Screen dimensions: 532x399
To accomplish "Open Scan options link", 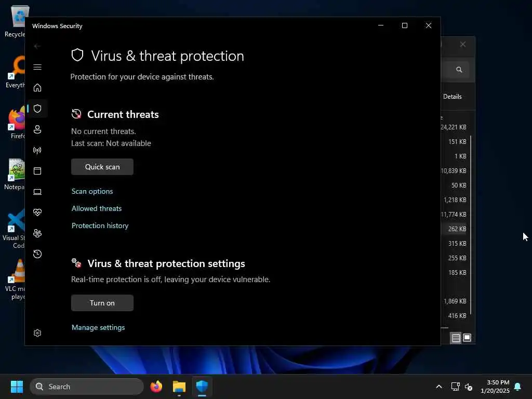I will point(92,191).
